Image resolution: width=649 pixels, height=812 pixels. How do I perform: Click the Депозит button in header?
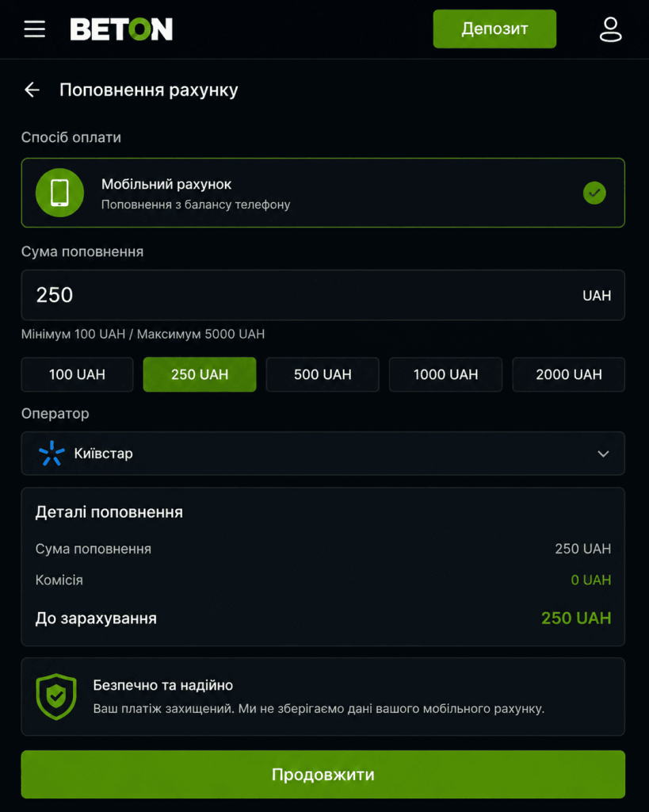[494, 29]
